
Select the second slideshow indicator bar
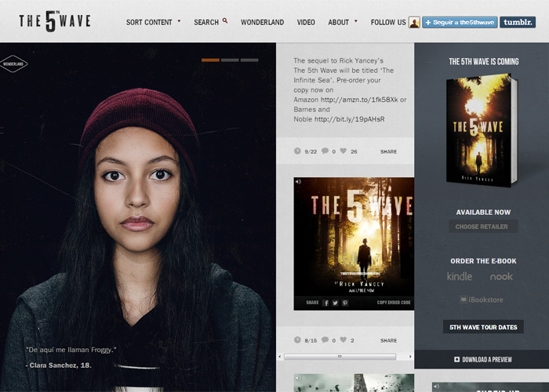pos(230,60)
